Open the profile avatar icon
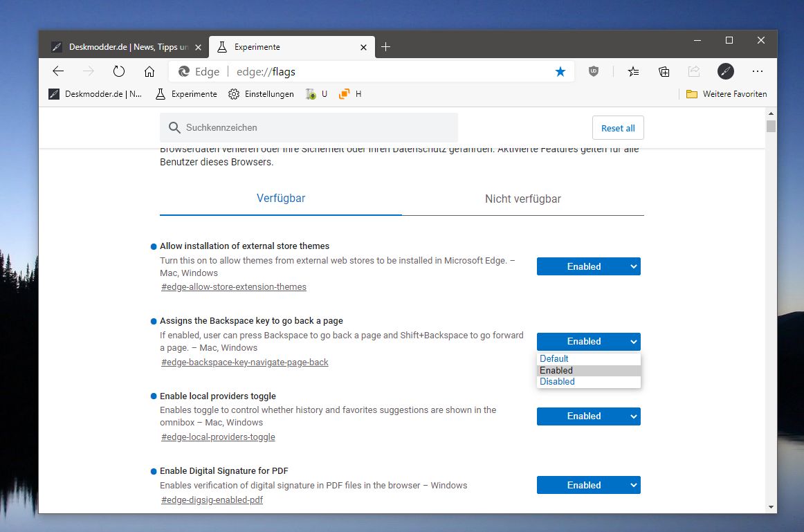This screenshot has width=804, height=532. (726, 71)
